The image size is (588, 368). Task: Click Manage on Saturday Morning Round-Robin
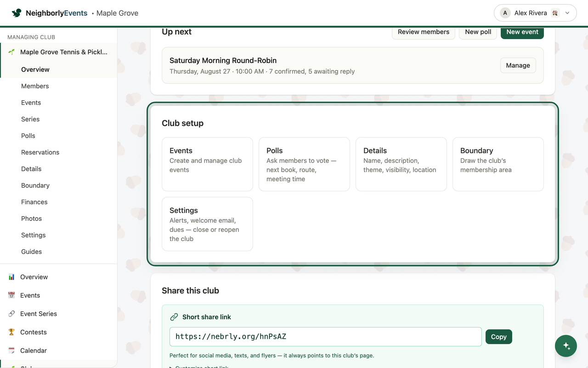click(x=518, y=65)
